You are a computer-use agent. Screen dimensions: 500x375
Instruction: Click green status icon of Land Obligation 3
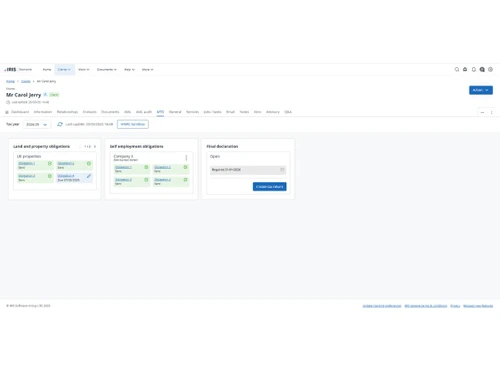50,176
